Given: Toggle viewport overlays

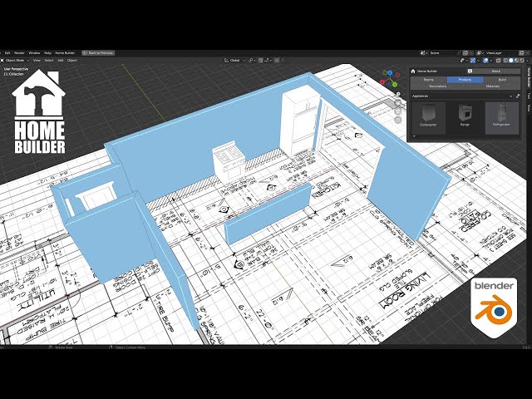Looking at the screenshot, I should pyautogui.click(x=485, y=61).
